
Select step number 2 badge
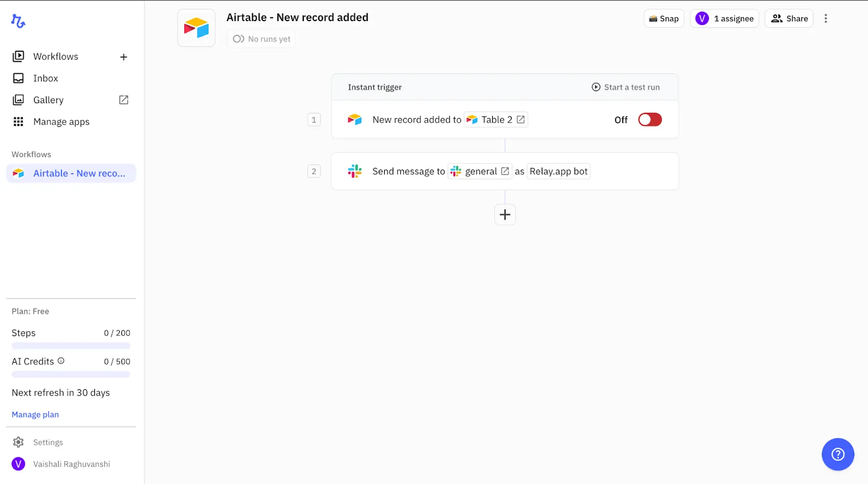click(x=314, y=171)
